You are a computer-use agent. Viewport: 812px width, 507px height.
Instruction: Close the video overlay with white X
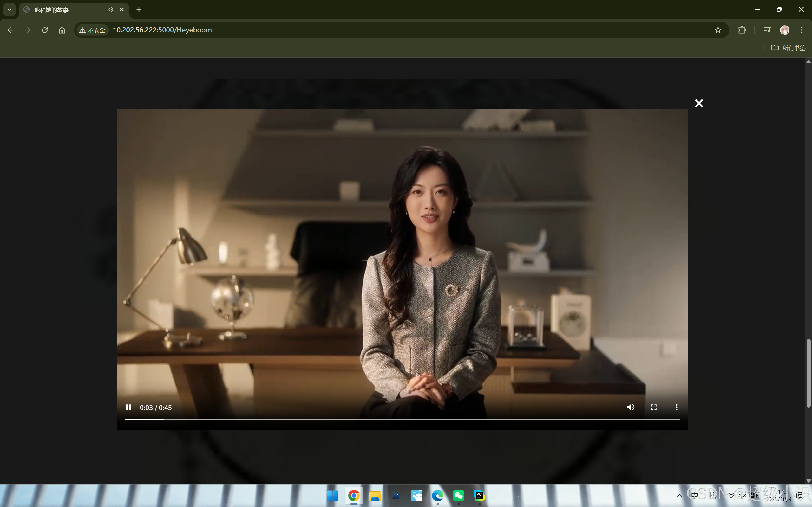[x=698, y=103]
